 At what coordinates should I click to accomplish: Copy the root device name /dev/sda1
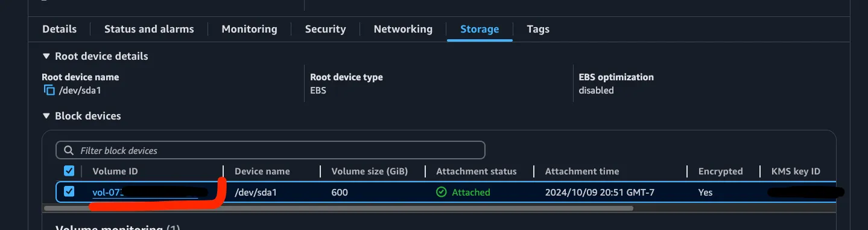pyautogui.click(x=49, y=91)
